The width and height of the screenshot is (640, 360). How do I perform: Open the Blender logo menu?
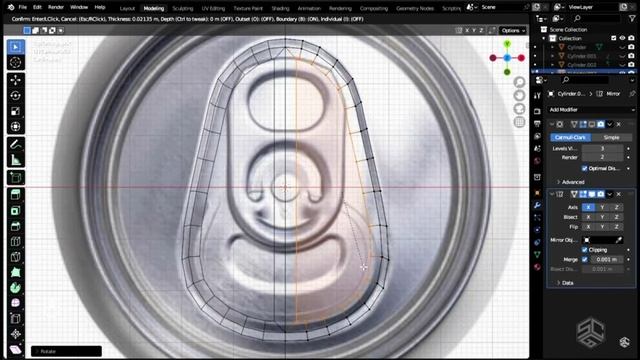[11, 7]
